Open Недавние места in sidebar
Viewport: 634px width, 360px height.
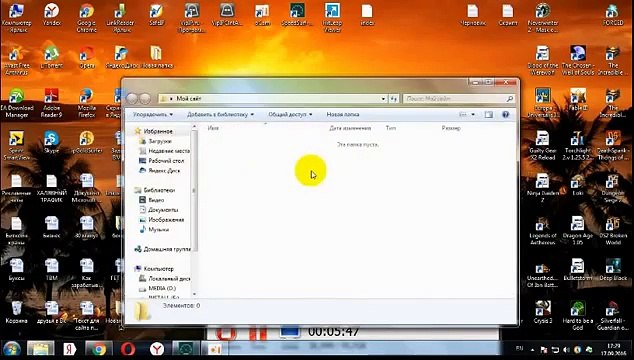[169, 151]
